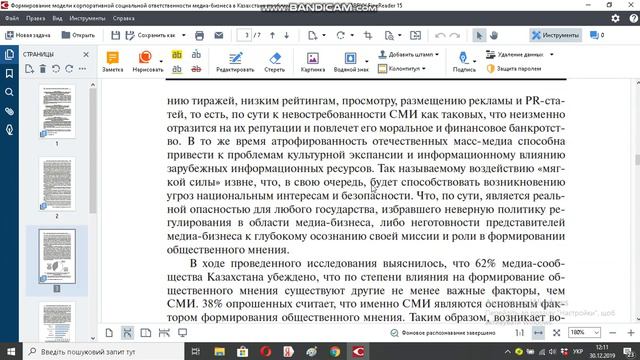Click the redo arrow icon
The width and height of the screenshot is (640, 360).
[455, 36]
